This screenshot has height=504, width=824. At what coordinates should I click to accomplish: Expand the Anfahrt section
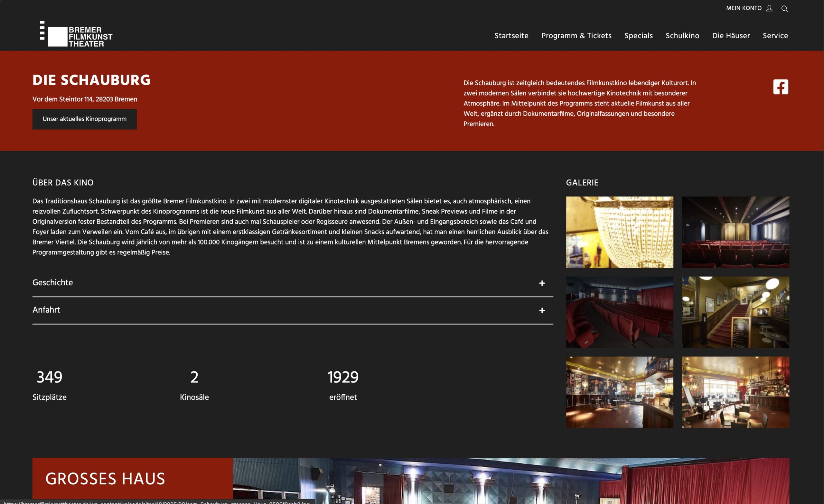293,310
